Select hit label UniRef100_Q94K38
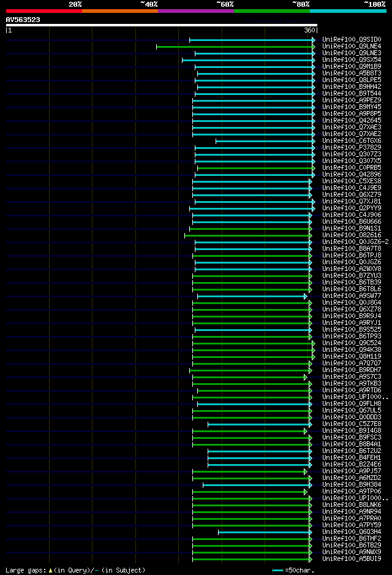Image resolution: width=392 pixels, height=575 pixels. pyautogui.click(x=352, y=350)
